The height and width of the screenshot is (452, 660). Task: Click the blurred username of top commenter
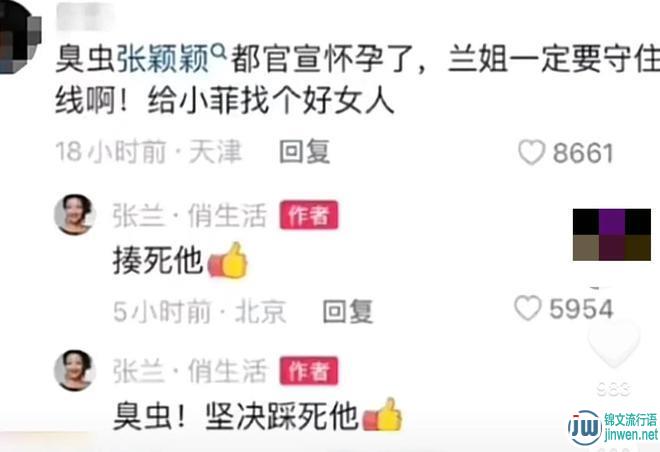tap(84, 16)
